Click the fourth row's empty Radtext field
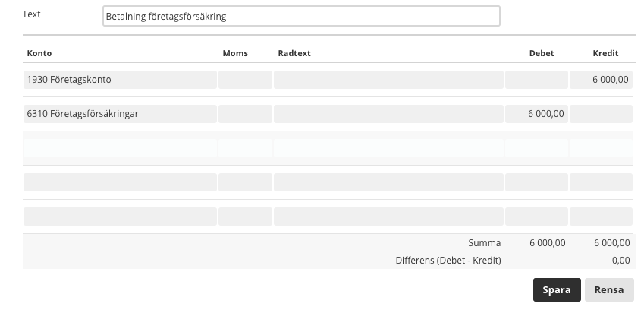 tap(388, 182)
